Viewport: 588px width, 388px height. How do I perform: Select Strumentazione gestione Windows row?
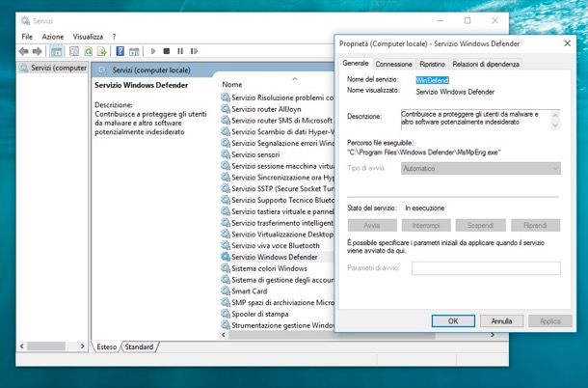277,325
